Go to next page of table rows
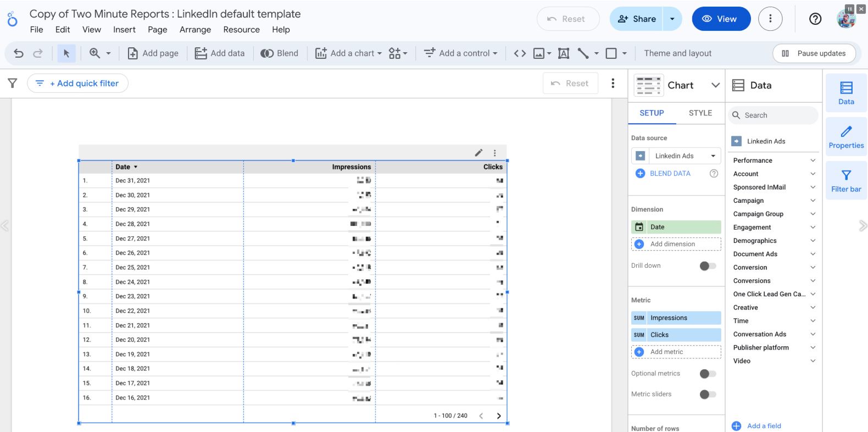868x432 pixels. point(499,416)
